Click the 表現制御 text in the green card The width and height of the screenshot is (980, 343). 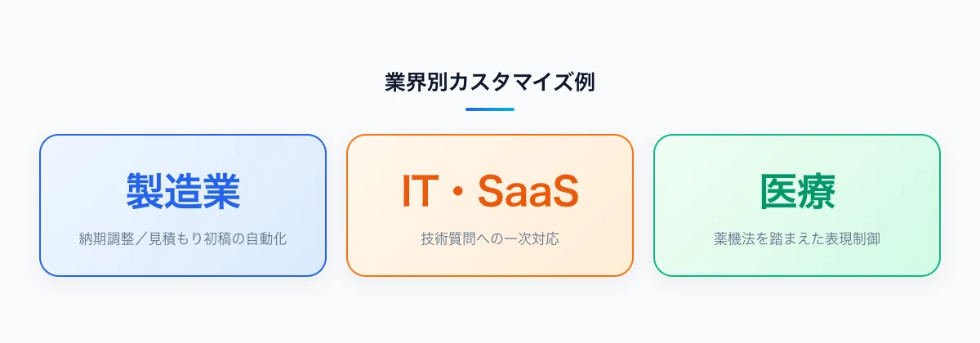point(853,240)
